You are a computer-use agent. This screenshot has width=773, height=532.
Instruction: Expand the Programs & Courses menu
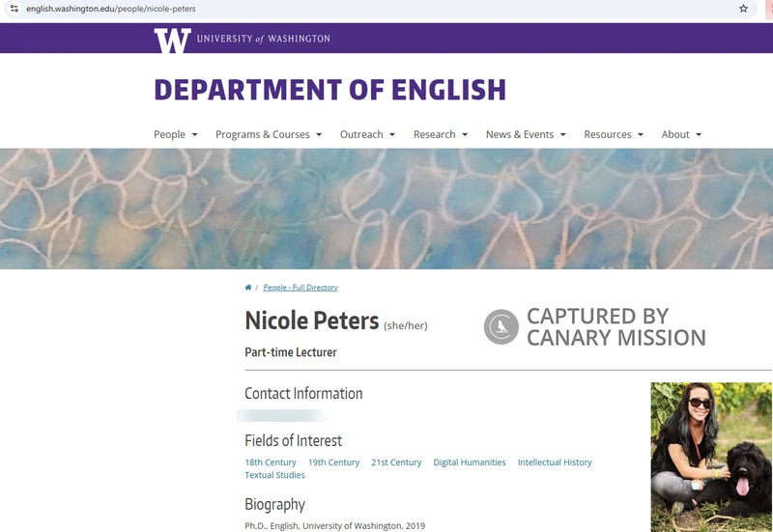269,134
